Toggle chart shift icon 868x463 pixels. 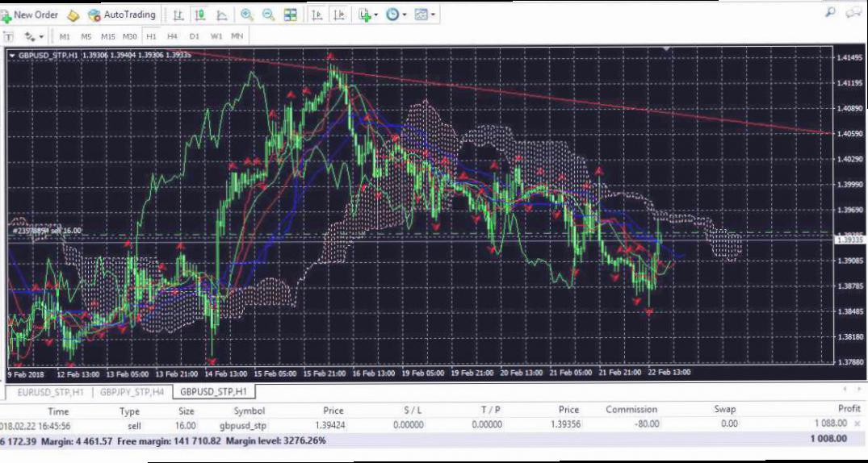coord(341,15)
